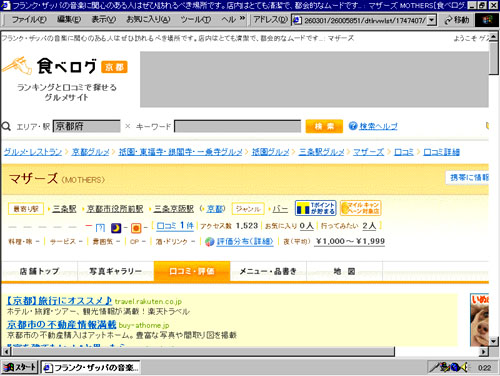The width and height of the screenshot is (500, 376).
Task: Open the 表示 menu
Action: click(x=104, y=20)
